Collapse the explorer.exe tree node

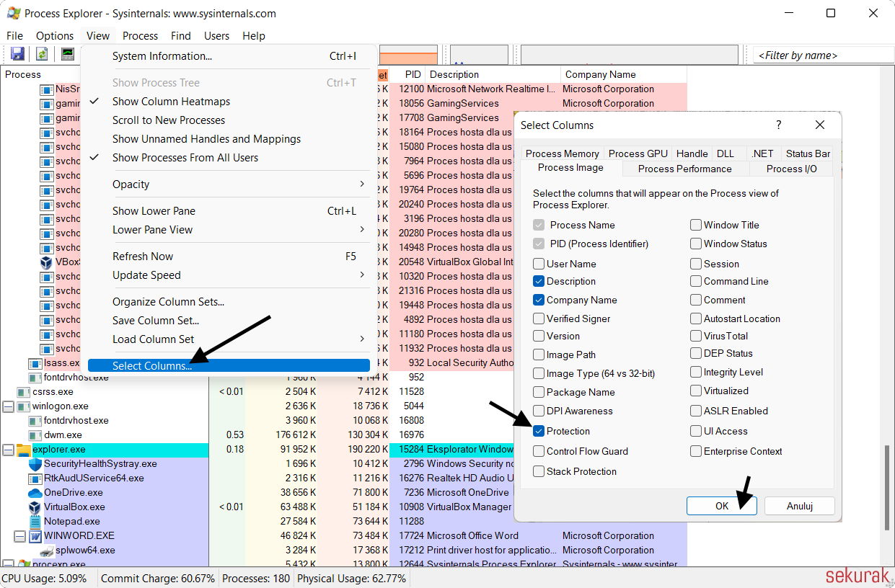pyautogui.click(x=9, y=450)
